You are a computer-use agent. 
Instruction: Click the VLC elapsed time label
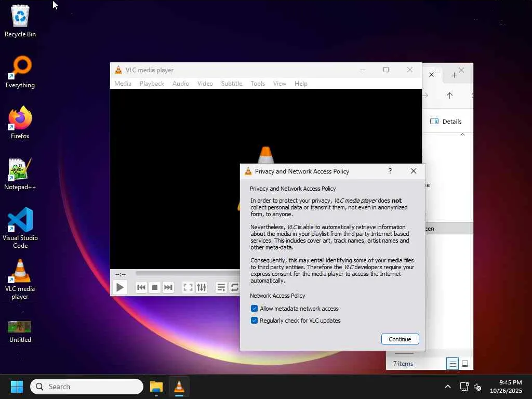[121, 274]
